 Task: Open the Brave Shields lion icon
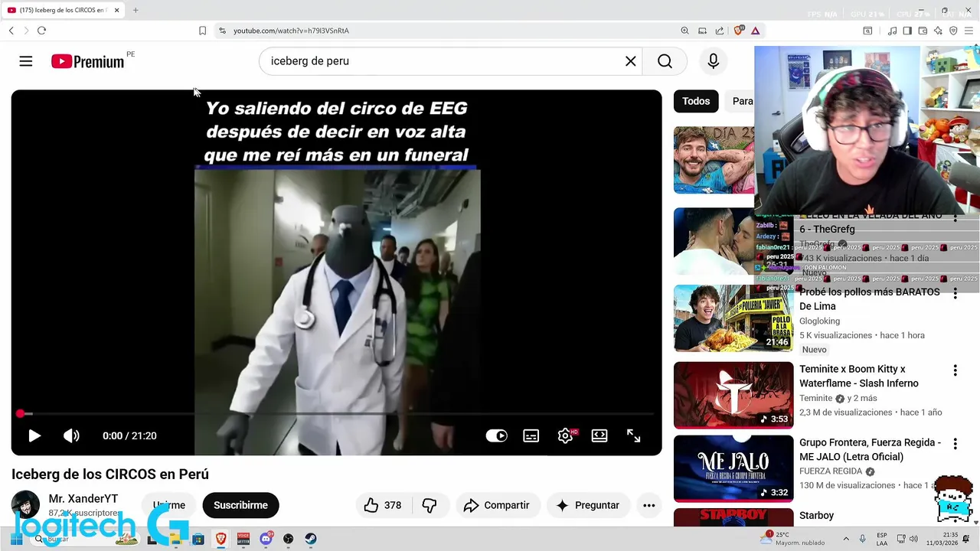pyautogui.click(x=738, y=31)
